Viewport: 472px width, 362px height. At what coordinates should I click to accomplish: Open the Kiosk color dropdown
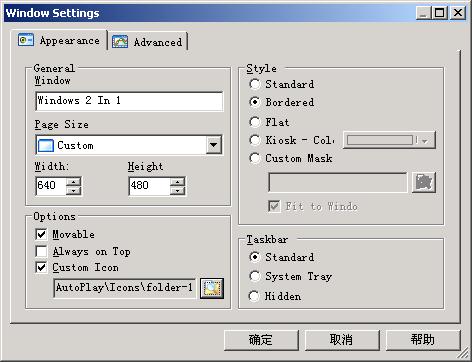pyautogui.click(x=389, y=140)
